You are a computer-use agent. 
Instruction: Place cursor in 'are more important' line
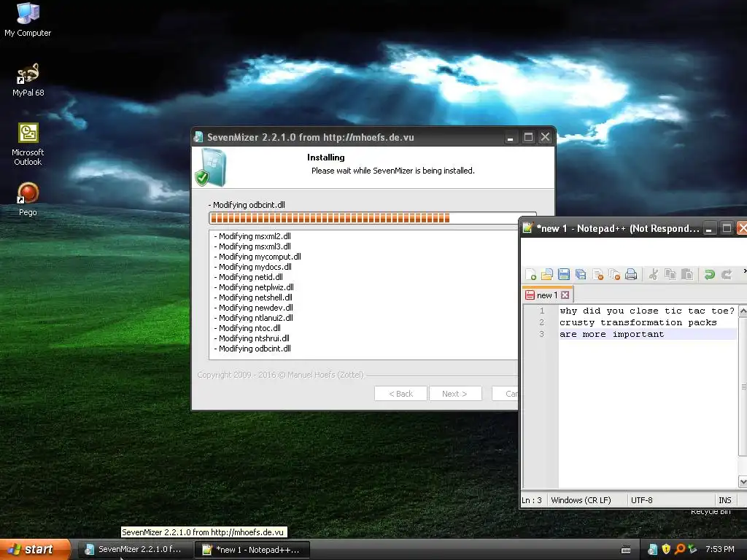(x=612, y=334)
